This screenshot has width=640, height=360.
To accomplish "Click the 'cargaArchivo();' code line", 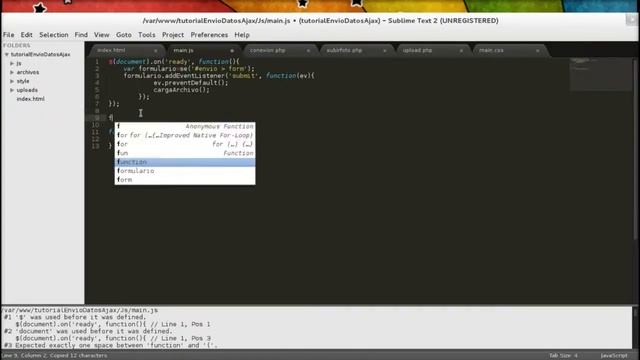I will 182,89.
